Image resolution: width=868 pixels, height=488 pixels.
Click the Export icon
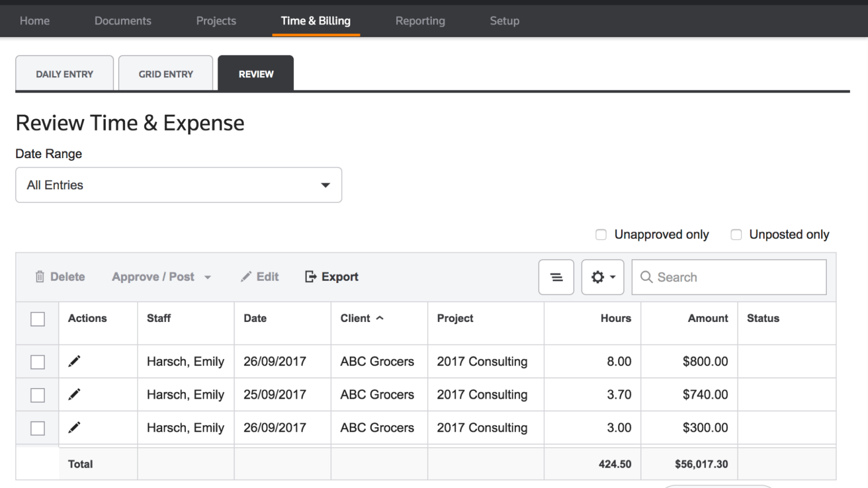pyautogui.click(x=310, y=276)
